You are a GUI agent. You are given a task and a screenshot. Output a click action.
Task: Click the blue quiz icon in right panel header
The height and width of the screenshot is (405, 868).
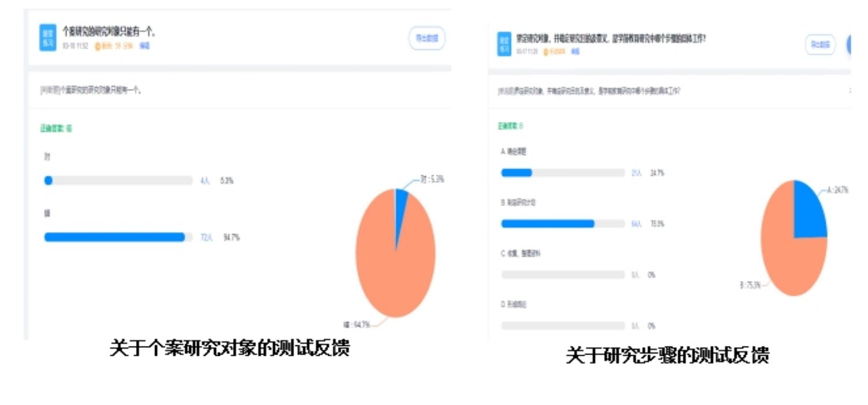(x=504, y=44)
